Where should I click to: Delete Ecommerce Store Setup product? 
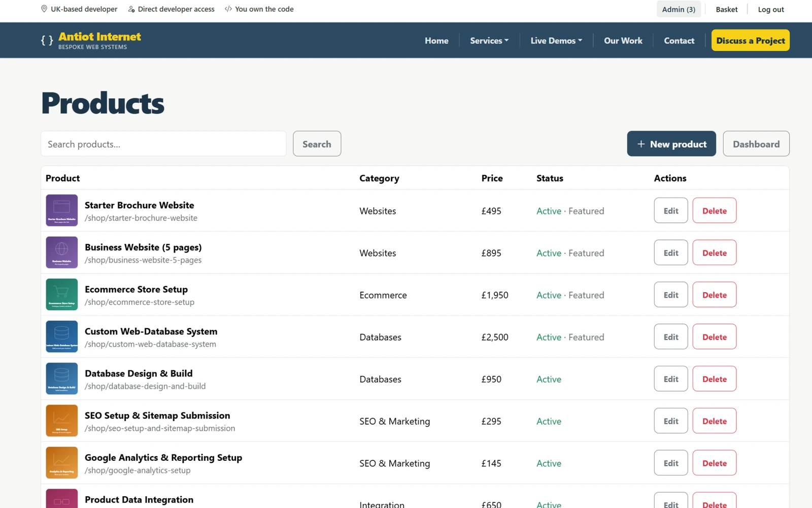tap(715, 295)
